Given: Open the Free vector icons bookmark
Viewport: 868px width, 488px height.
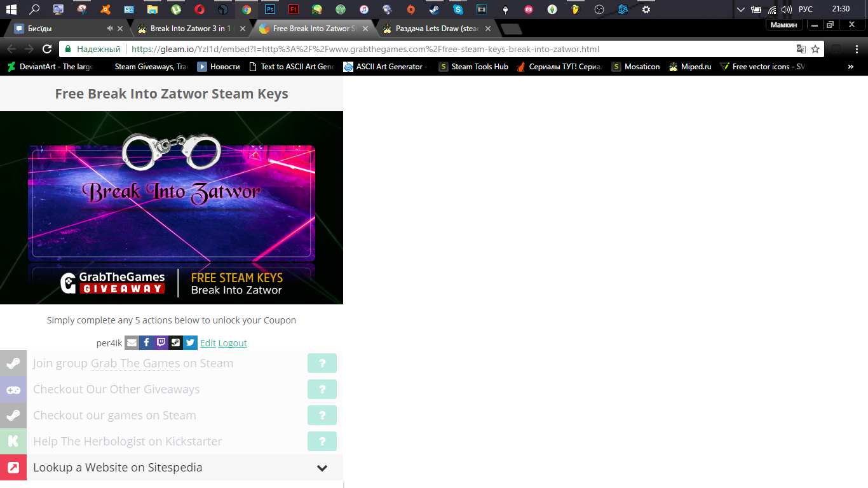Looking at the screenshot, I should (763, 67).
